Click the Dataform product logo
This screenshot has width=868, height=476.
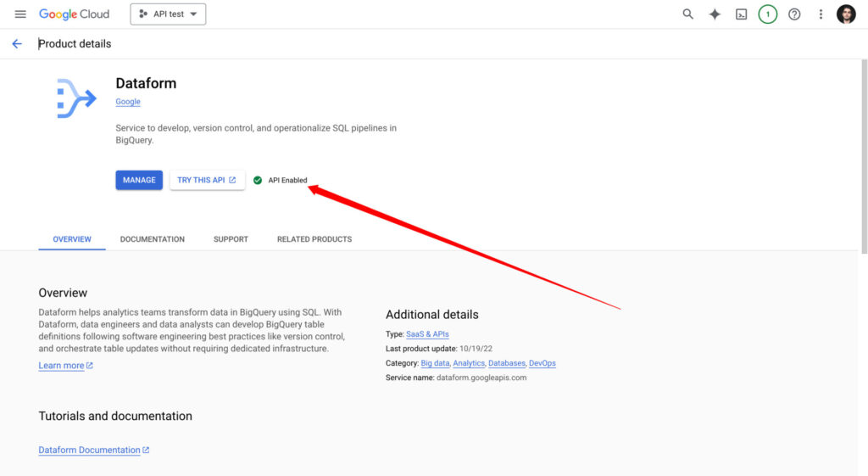point(76,98)
